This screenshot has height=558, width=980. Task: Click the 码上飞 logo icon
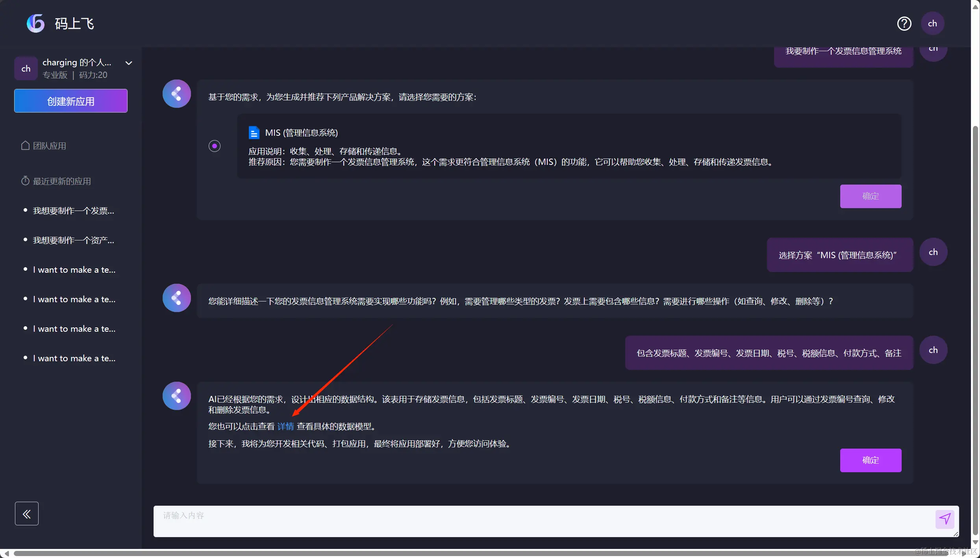[35, 24]
